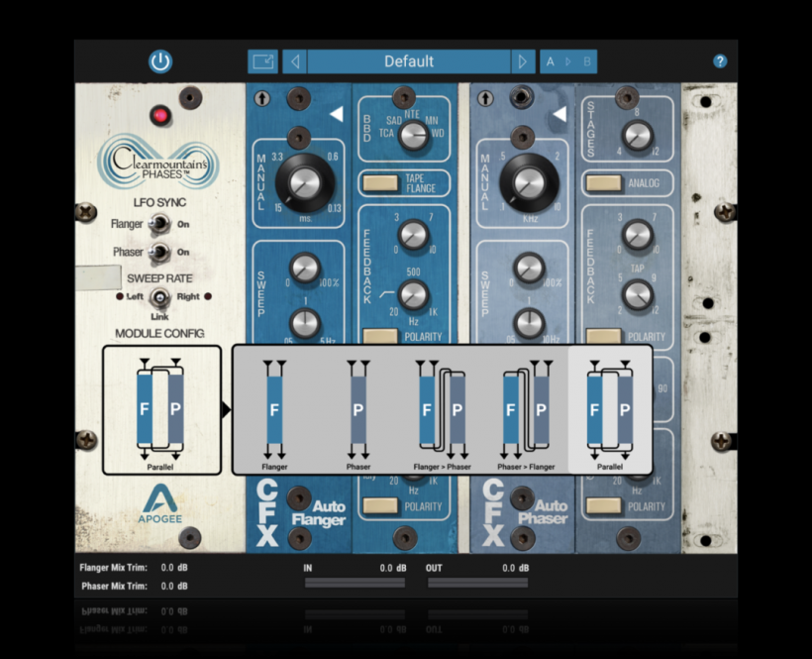Collapse the Module Config selector box
Image resolution: width=812 pixels, height=659 pixels.
pyautogui.click(x=161, y=409)
